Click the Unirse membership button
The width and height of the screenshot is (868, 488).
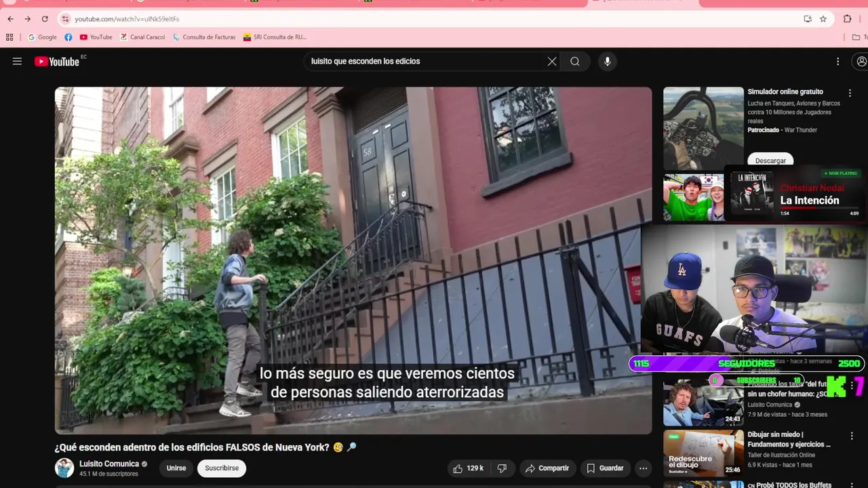tap(176, 468)
